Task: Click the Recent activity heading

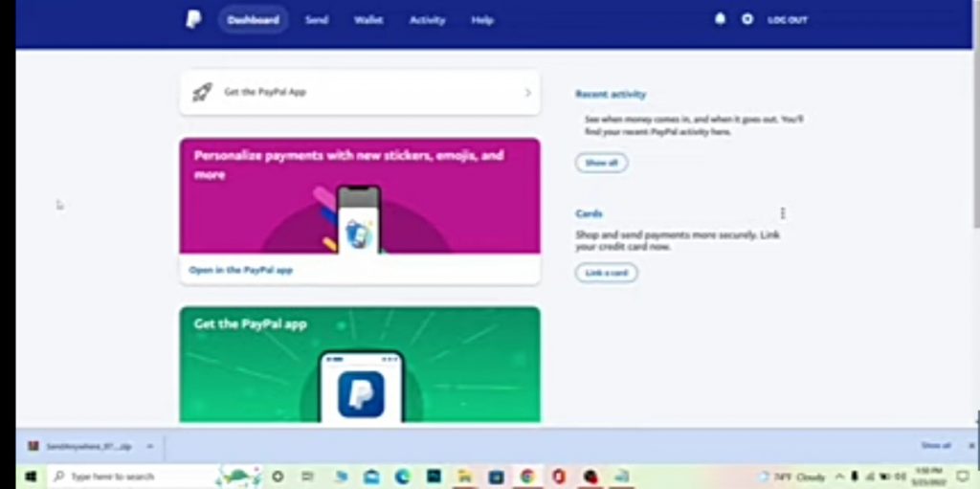Action: (611, 95)
